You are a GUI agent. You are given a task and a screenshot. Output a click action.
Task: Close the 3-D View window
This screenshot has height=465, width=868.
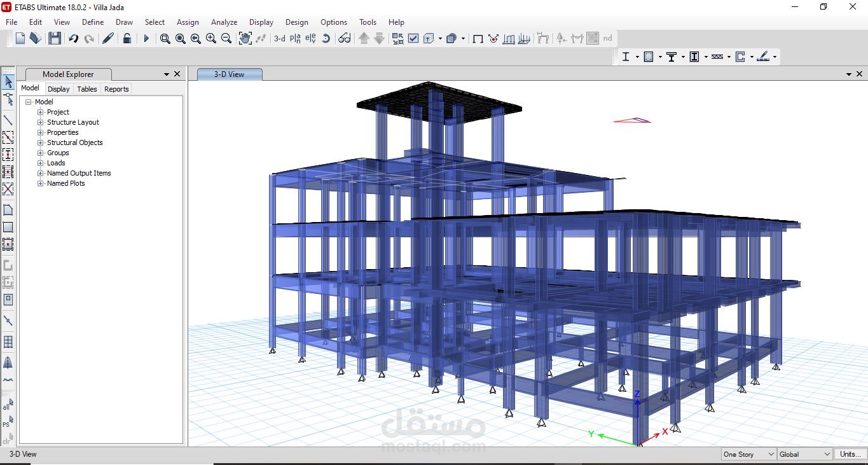tap(860, 74)
